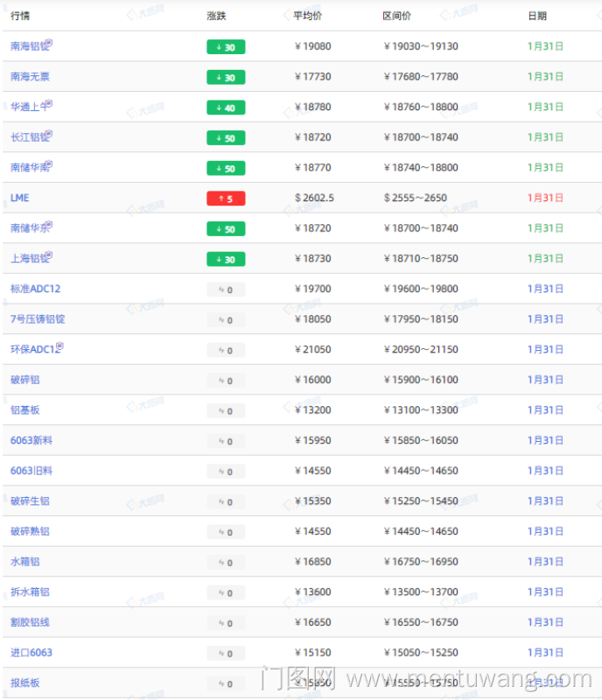
Task: Click the small icon next to 华通上午
Action: (49, 103)
